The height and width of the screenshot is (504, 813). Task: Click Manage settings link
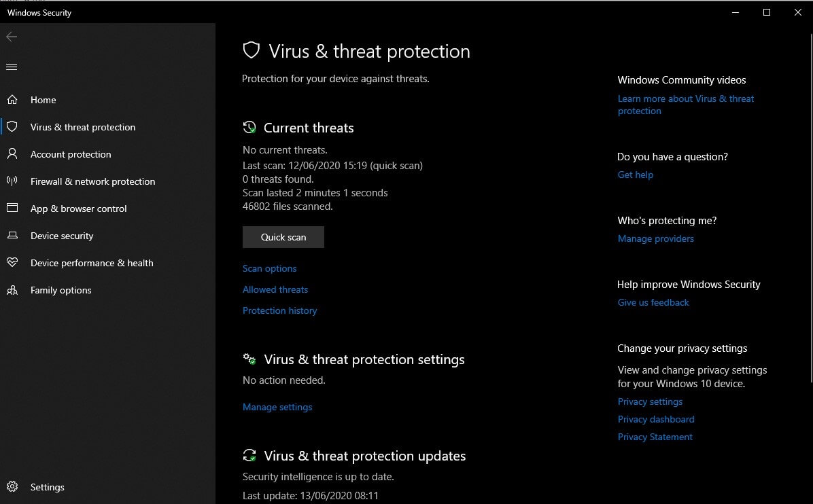coord(277,407)
